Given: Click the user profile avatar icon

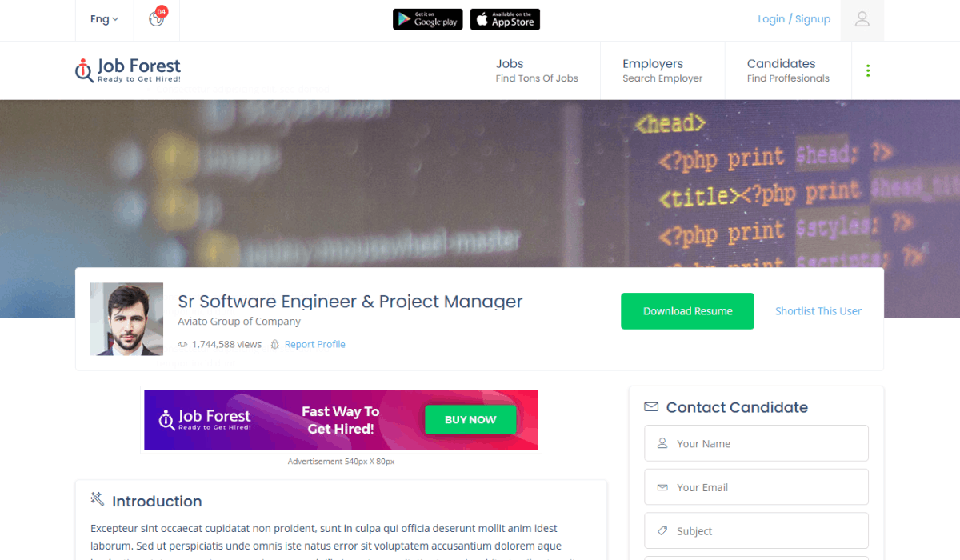Looking at the screenshot, I should click(x=862, y=19).
